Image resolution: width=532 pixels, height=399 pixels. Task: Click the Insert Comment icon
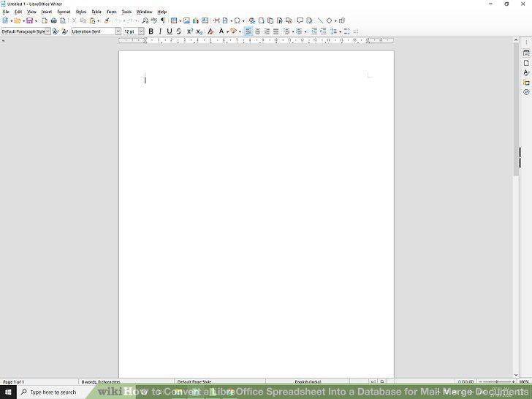(x=300, y=20)
